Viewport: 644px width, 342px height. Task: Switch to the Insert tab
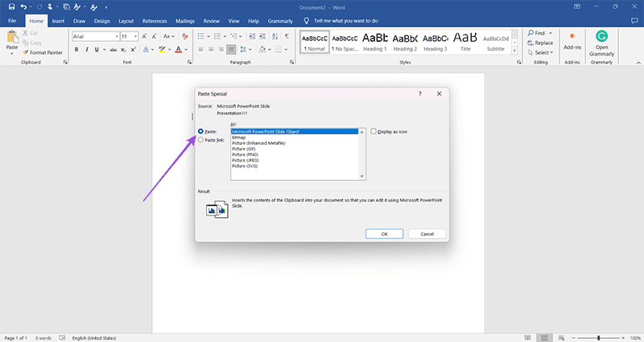(58, 21)
